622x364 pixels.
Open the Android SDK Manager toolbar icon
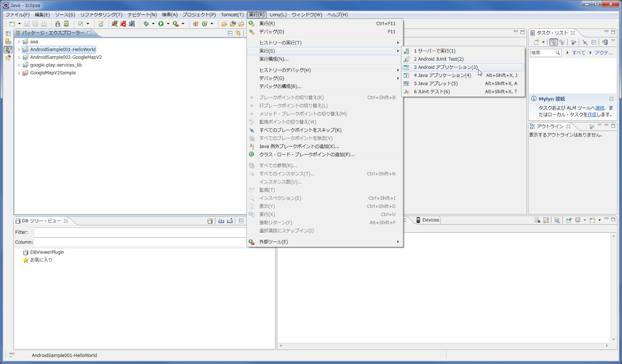click(x=58, y=24)
